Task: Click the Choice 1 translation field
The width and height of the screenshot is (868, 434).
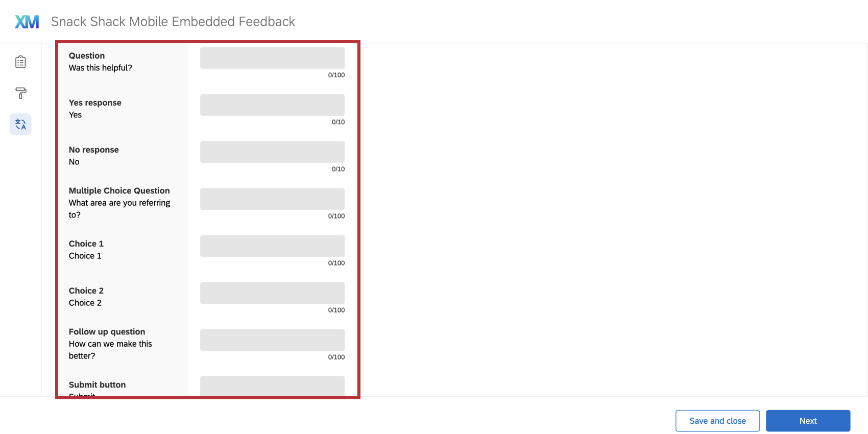Action: (272, 246)
